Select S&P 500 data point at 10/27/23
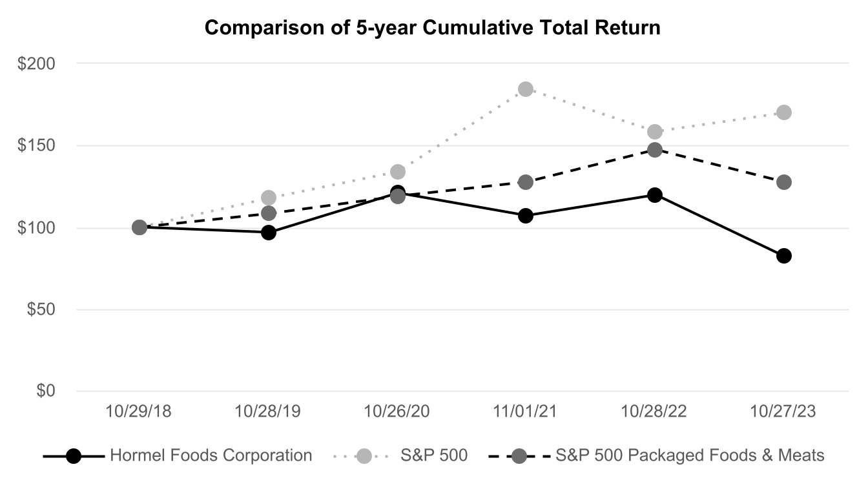 784,112
